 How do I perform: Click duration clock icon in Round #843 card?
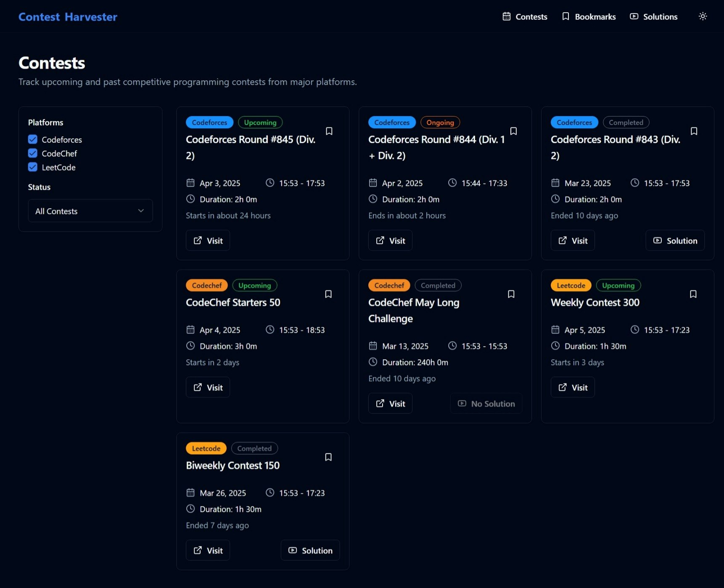point(555,199)
